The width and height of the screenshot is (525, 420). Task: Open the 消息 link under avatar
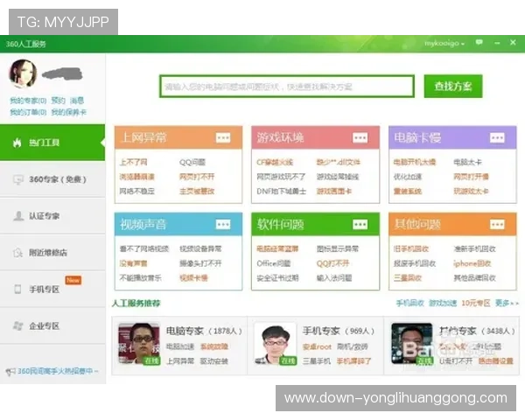coord(77,101)
